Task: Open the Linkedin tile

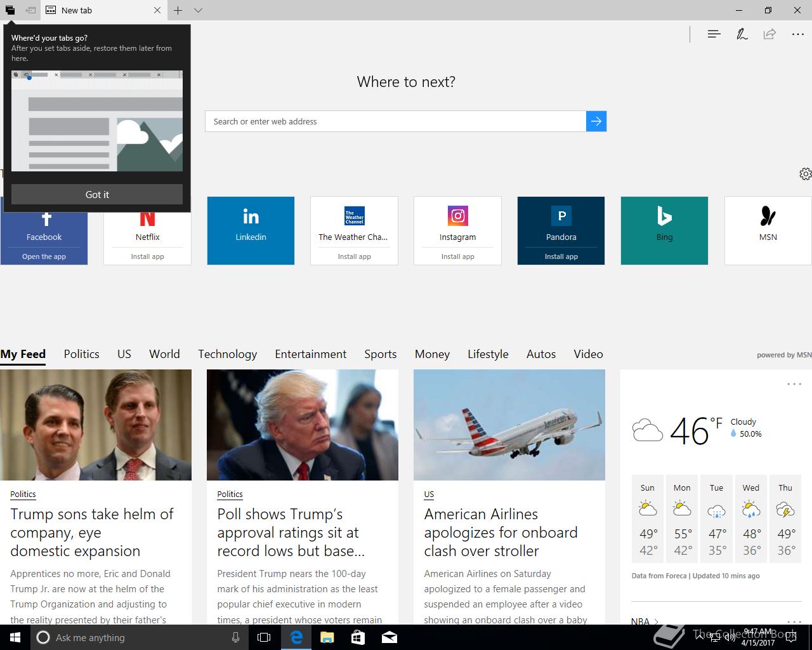Action: click(x=251, y=230)
